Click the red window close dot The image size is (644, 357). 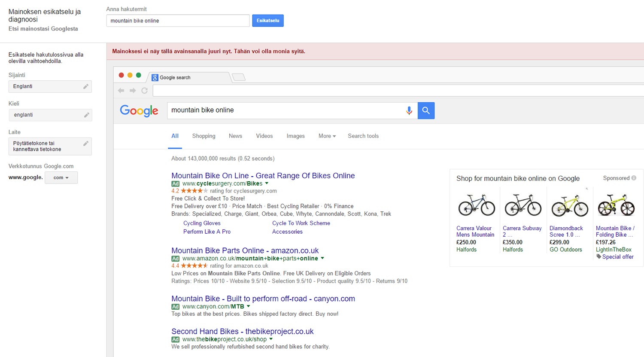122,75
